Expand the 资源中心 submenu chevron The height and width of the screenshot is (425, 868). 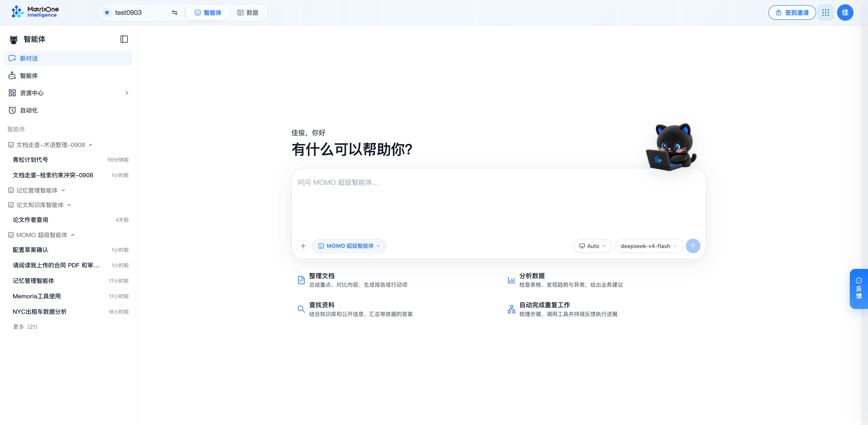click(x=127, y=93)
